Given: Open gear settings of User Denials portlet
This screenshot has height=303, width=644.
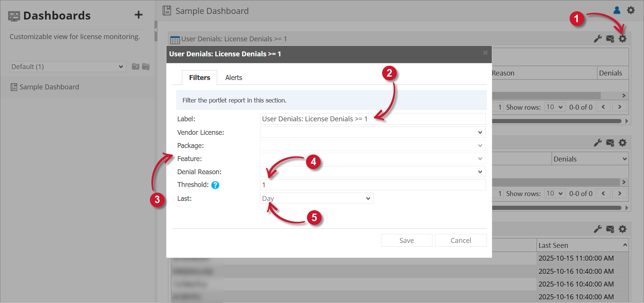Looking at the screenshot, I should click(x=623, y=39).
